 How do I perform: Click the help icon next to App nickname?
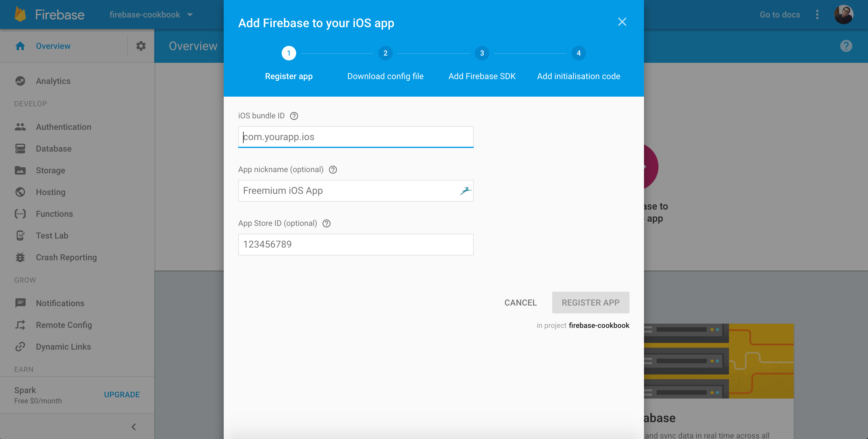[x=332, y=169]
